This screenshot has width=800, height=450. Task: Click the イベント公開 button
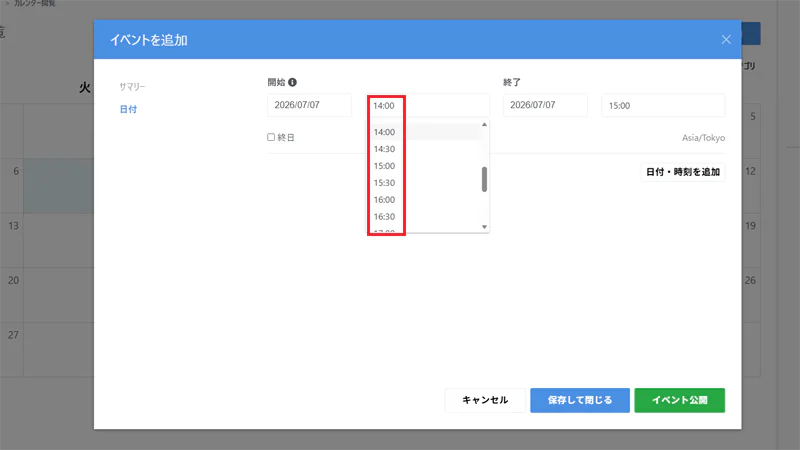coord(680,400)
